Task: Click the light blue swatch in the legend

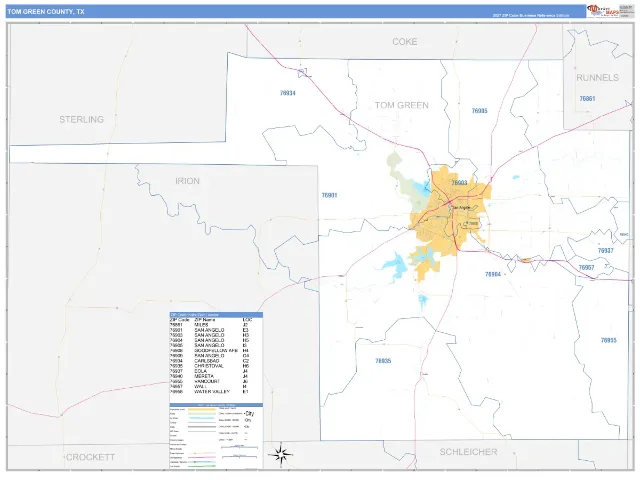Action: pos(202,418)
